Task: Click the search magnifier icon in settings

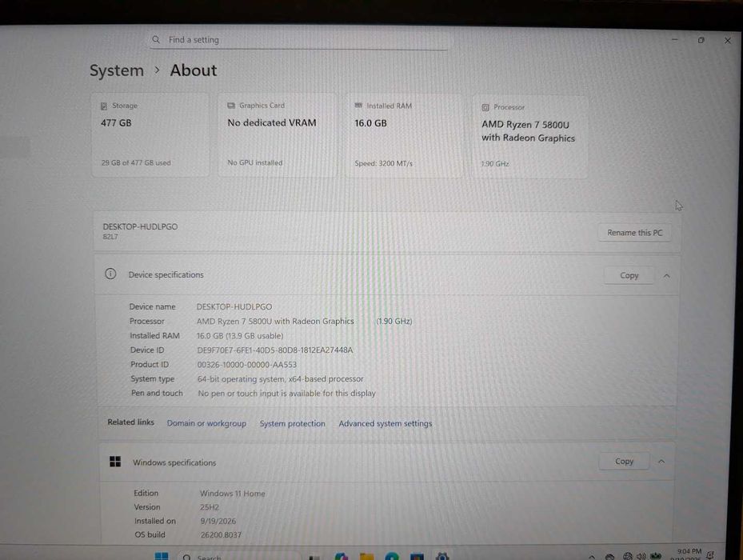Action: (156, 40)
